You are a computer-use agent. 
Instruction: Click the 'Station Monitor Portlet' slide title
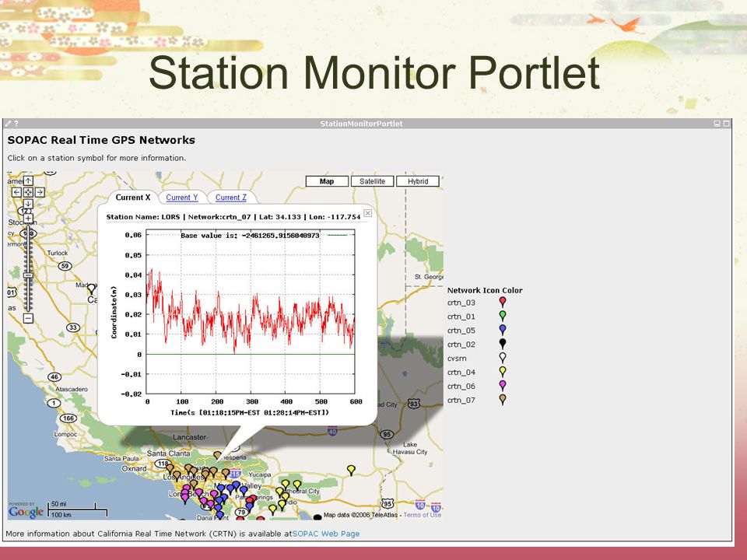click(x=374, y=72)
